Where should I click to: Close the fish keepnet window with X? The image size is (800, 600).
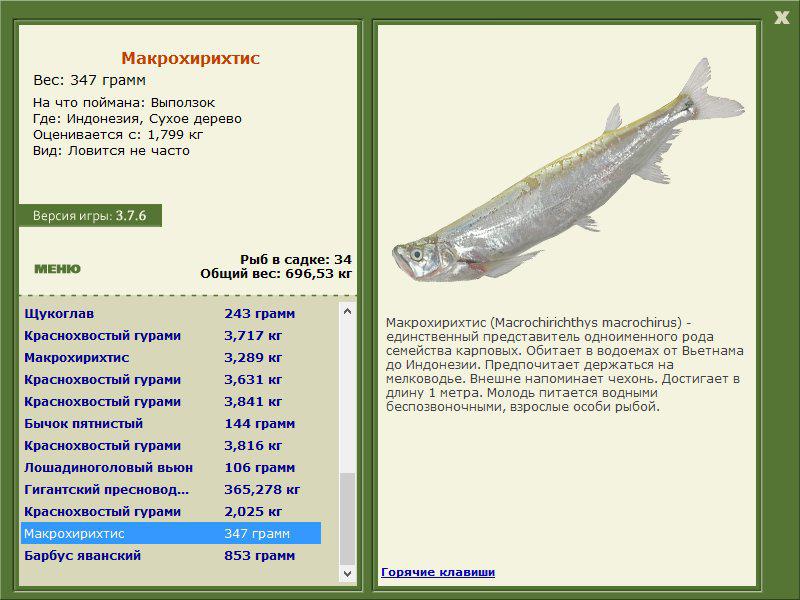pos(782,18)
